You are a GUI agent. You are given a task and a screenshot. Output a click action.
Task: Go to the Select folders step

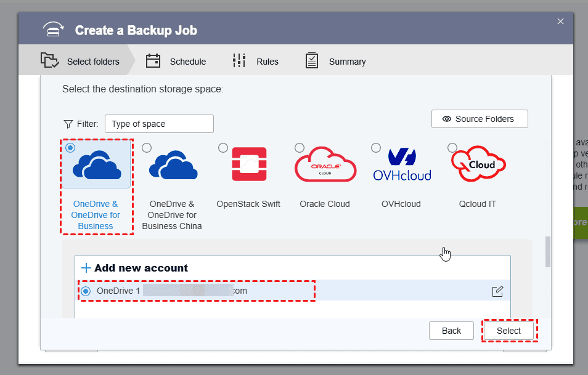pos(77,62)
